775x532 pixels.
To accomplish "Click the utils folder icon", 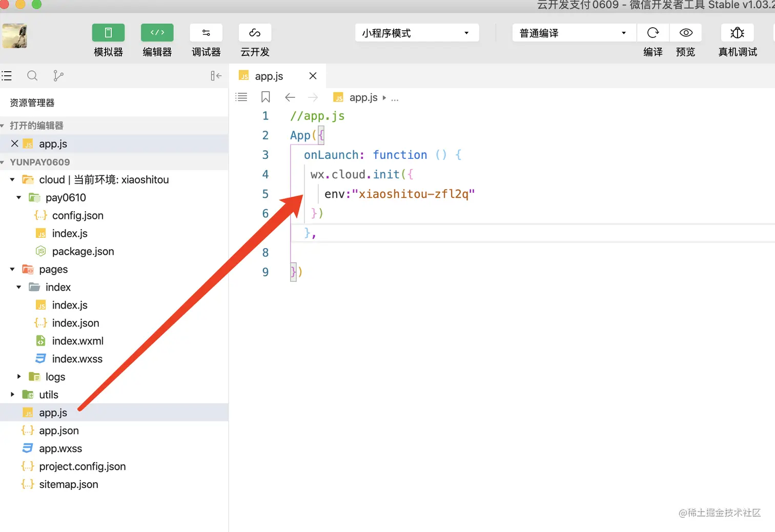I will coord(28,395).
